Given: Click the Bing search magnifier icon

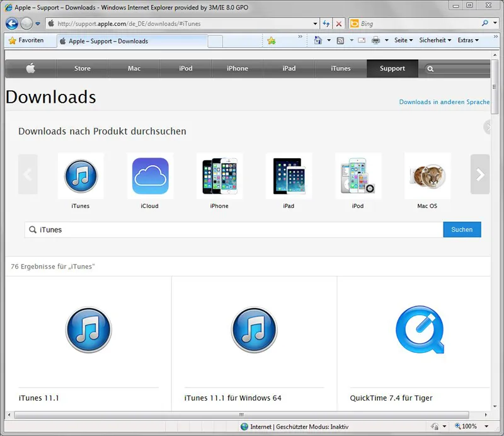Looking at the screenshot, I should point(485,23).
